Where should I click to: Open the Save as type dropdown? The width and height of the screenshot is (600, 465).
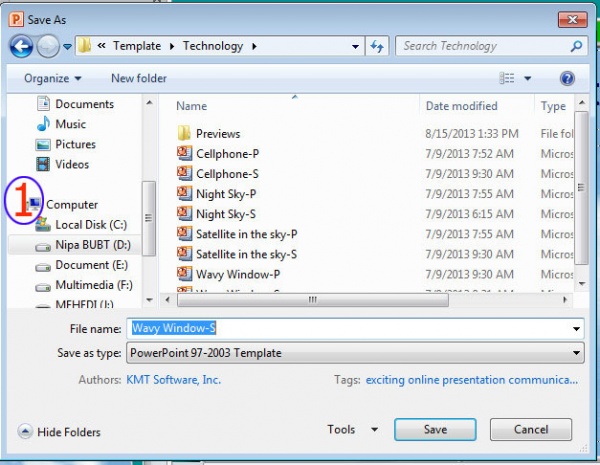click(355, 353)
